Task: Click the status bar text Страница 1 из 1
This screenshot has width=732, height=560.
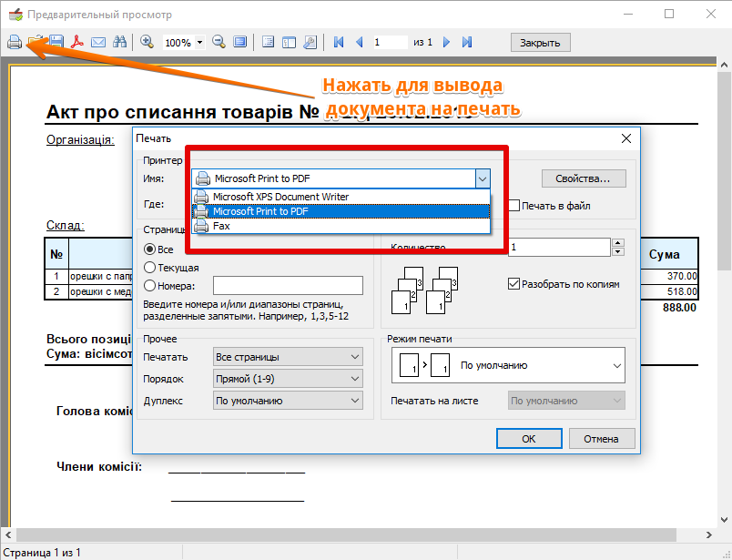Action: click(42, 553)
